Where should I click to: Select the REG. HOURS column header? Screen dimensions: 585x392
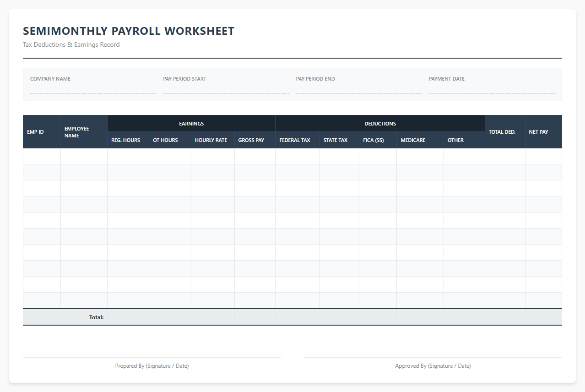pyautogui.click(x=128, y=140)
